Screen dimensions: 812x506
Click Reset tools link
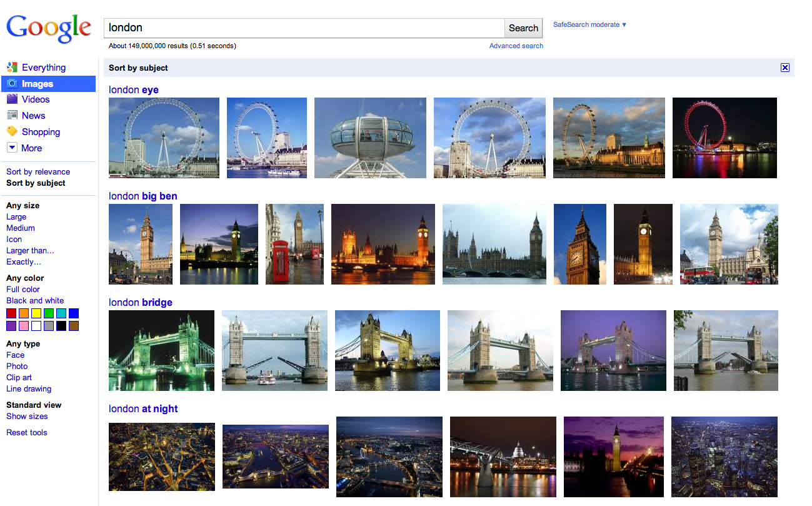tap(27, 433)
